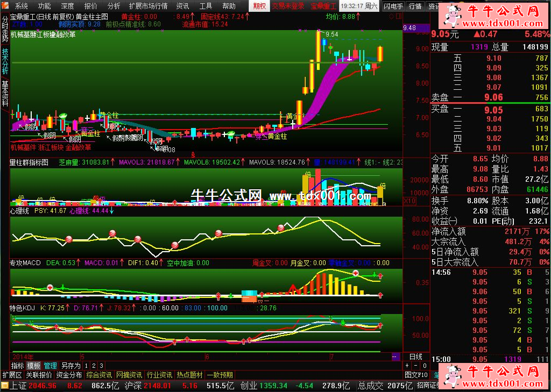
Task: Click the 闪电手 quick trade button
Action: [393, 6]
